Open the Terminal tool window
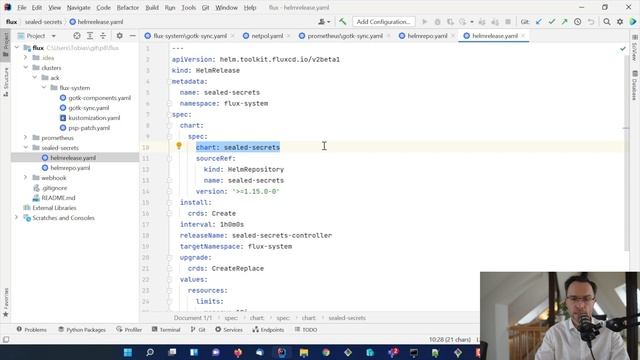 [x=166, y=329]
